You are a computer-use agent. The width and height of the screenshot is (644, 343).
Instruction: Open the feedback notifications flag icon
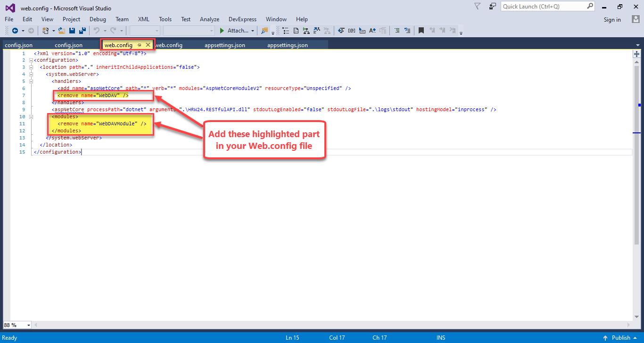pyautogui.click(x=477, y=6)
